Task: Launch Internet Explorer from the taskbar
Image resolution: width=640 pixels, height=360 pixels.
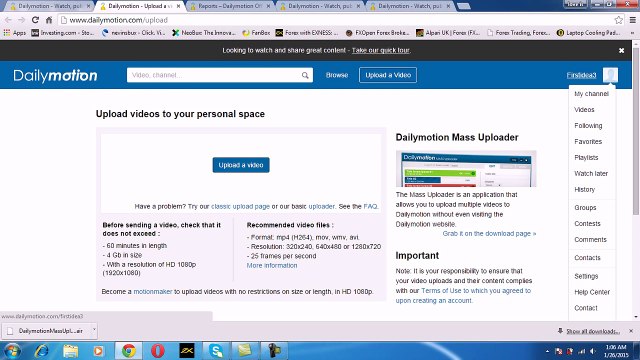Action: pyautogui.click(x=42, y=351)
